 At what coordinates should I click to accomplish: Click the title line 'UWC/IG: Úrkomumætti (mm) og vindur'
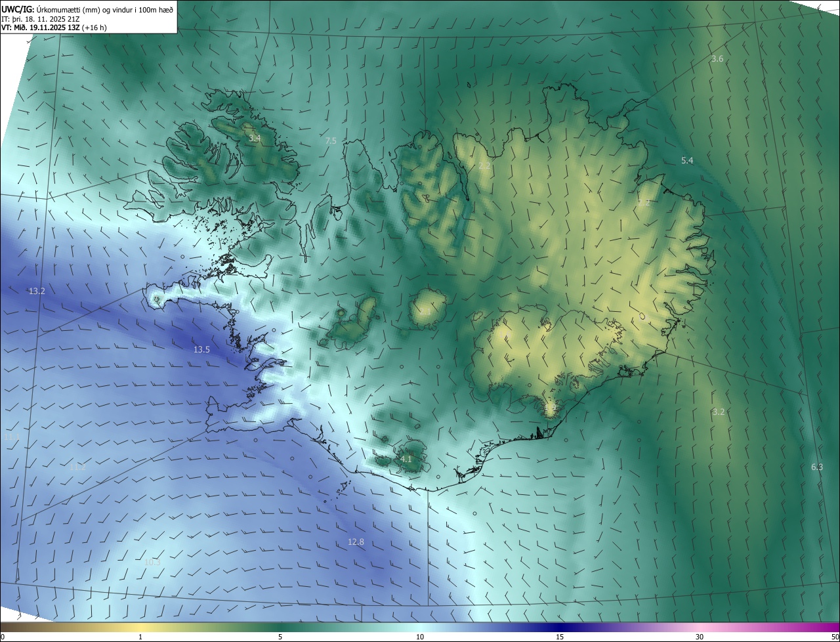point(87,9)
